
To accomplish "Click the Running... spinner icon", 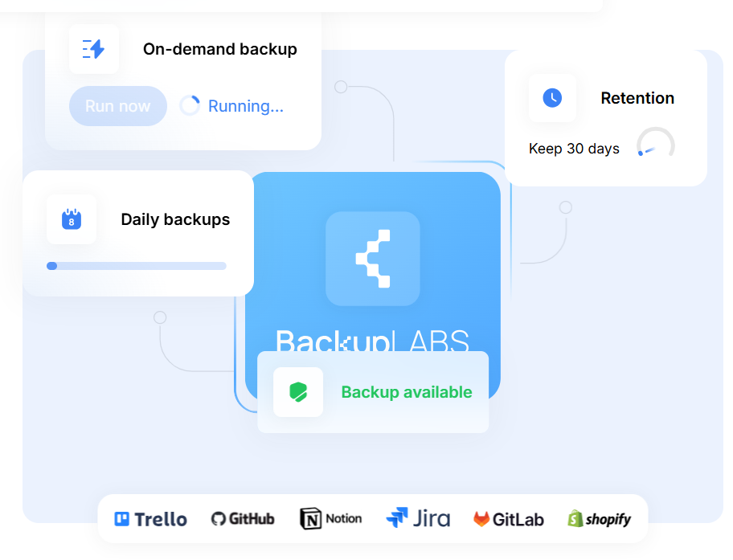I will click(x=190, y=105).
